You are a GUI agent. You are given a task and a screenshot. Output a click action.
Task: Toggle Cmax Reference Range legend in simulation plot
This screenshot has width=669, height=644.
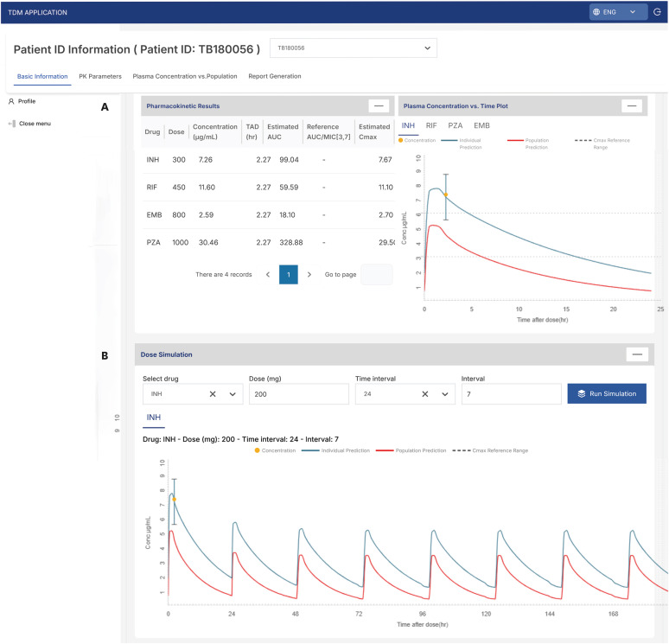494,450
